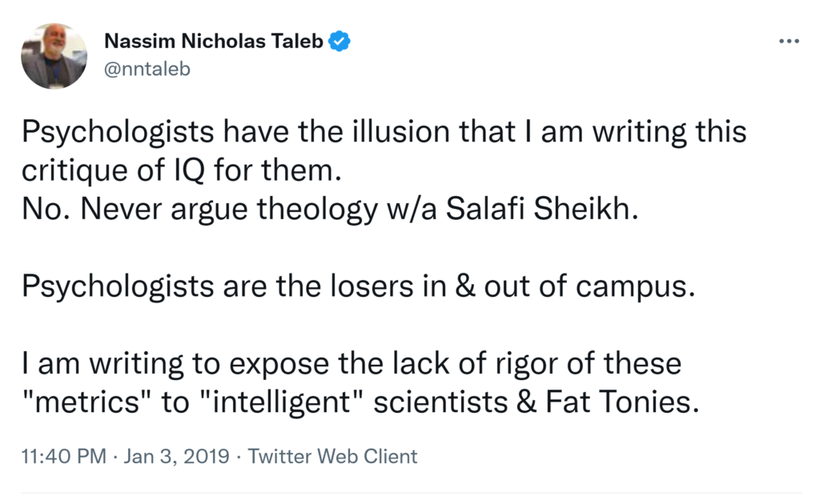
Task: Click the Jan 3, 2019 date
Action: [176, 457]
